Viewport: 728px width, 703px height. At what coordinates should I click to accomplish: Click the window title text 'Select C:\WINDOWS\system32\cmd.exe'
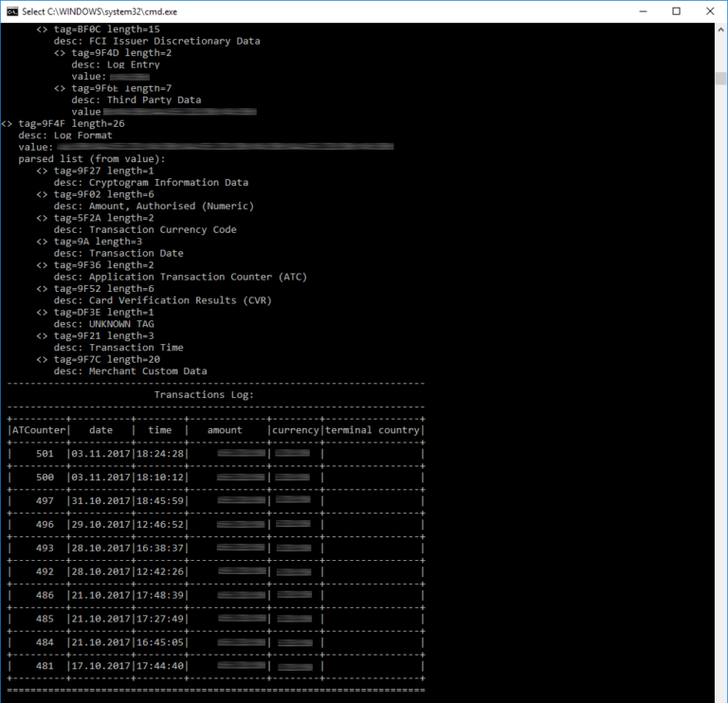click(x=100, y=11)
